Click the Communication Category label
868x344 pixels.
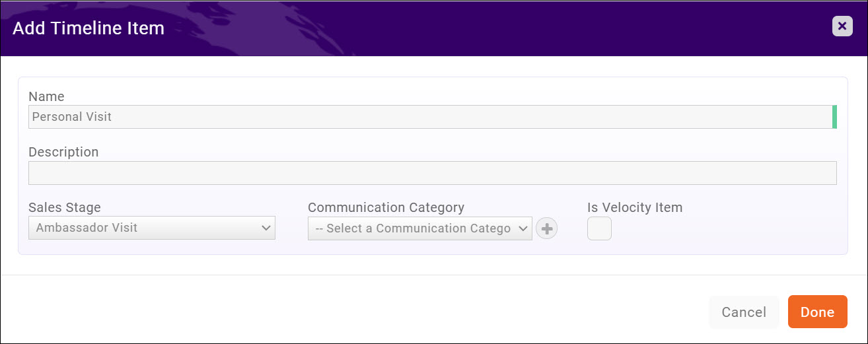(386, 207)
